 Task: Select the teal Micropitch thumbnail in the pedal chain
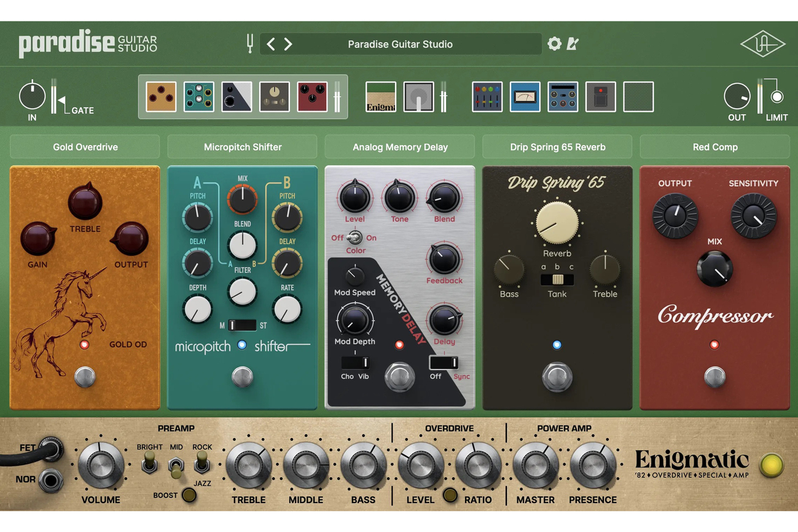pyautogui.click(x=199, y=96)
